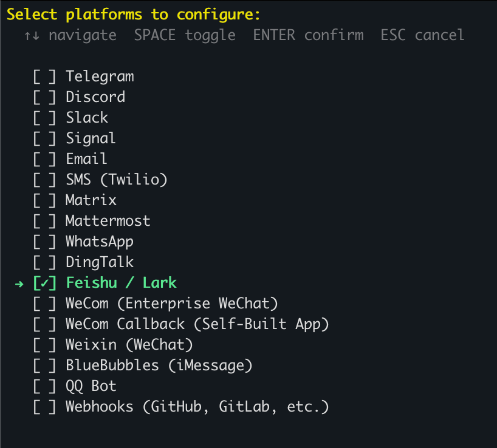Click the highlighted Feishu / Lark label

(x=121, y=283)
